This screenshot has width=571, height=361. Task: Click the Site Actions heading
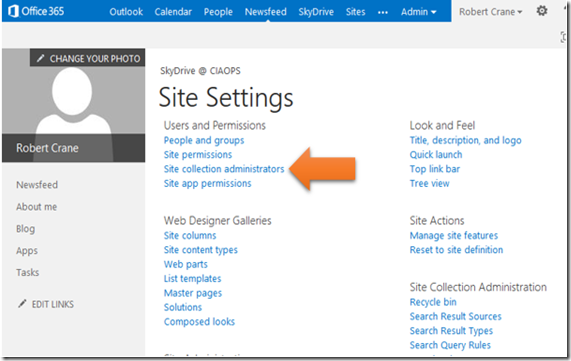pyautogui.click(x=437, y=220)
